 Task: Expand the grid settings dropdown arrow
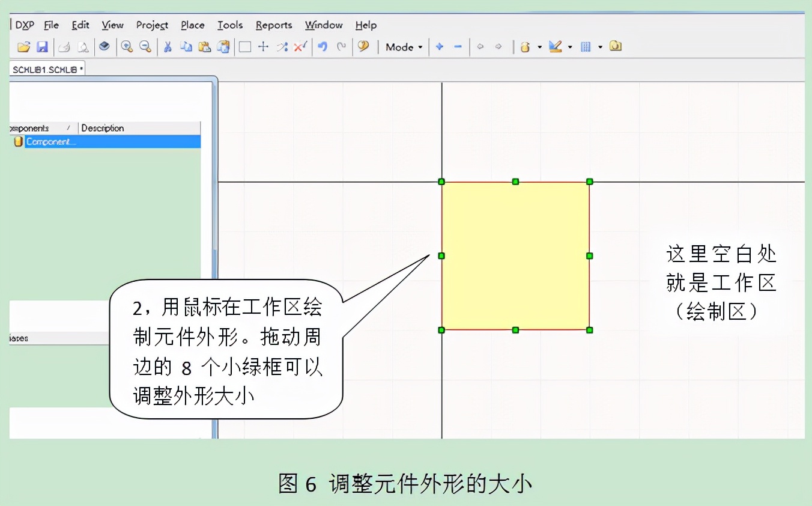pos(600,47)
